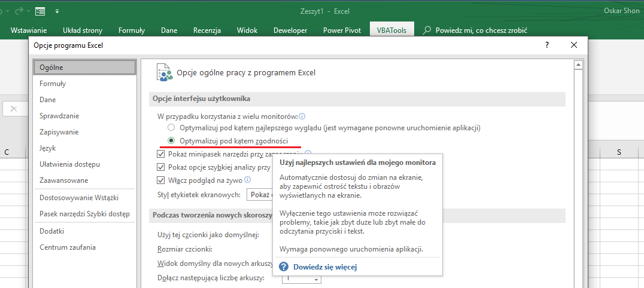Click the scroll up arrow in options pane

(x=579, y=65)
